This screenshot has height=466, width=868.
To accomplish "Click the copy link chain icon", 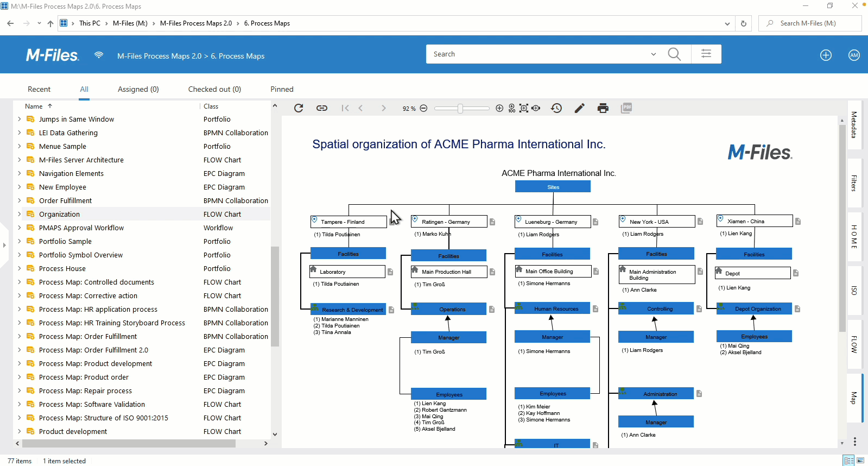I will click(x=322, y=108).
